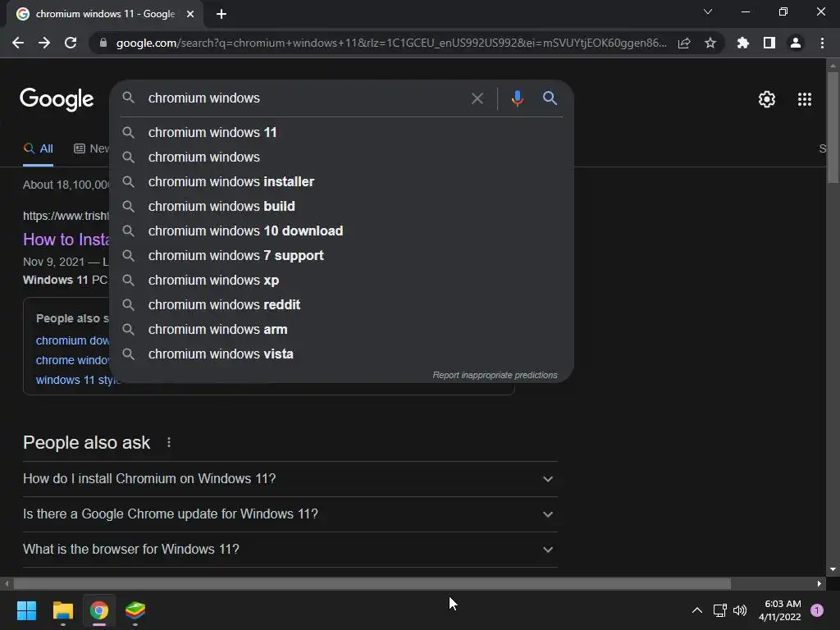
Task: Expand 'How do I install Chromium' question
Action: click(x=290, y=479)
